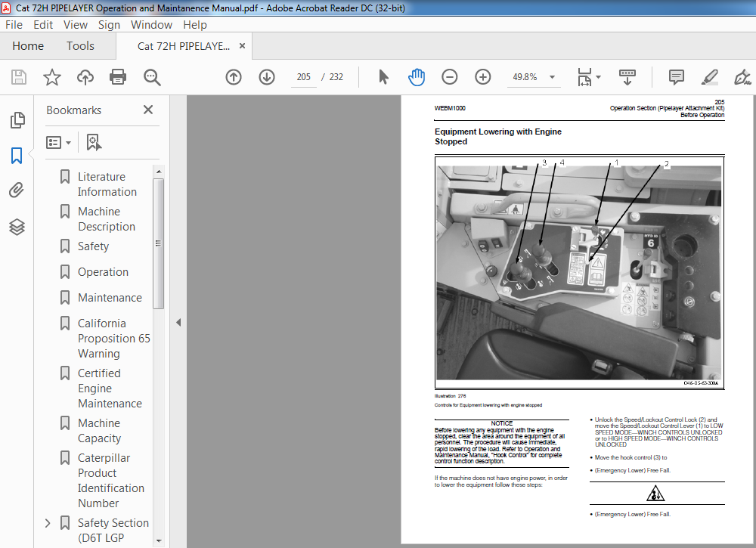Image resolution: width=756 pixels, height=548 pixels.
Task: Open the Sign pen tool
Action: pyautogui.click(x=742, y=77)
